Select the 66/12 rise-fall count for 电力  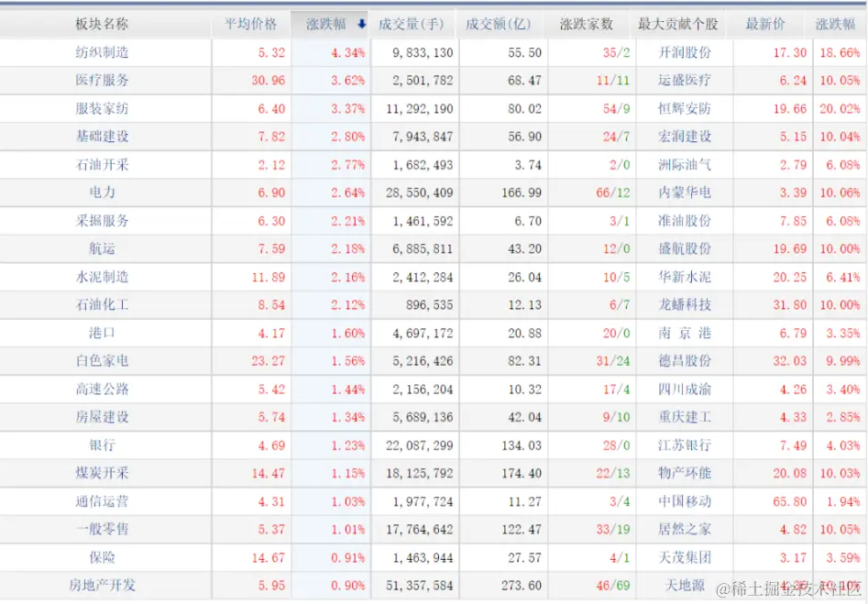point(613,192)
